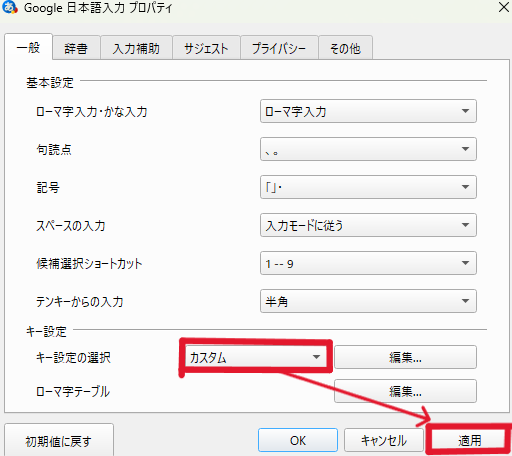Expand the ローマ字入力・かな入力 dropdown
Image resolution: width=512 pixels, height=456 pixels.
click(x=368, y=111)
